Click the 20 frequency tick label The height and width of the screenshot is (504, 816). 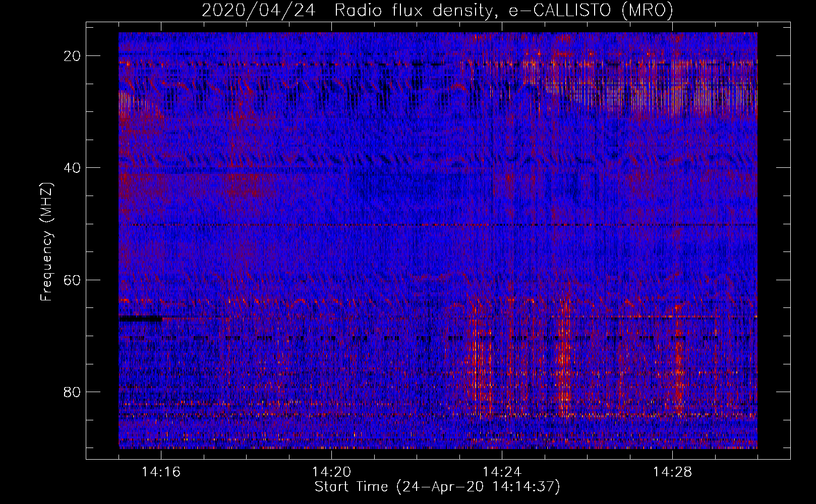[x=73, y=56]
